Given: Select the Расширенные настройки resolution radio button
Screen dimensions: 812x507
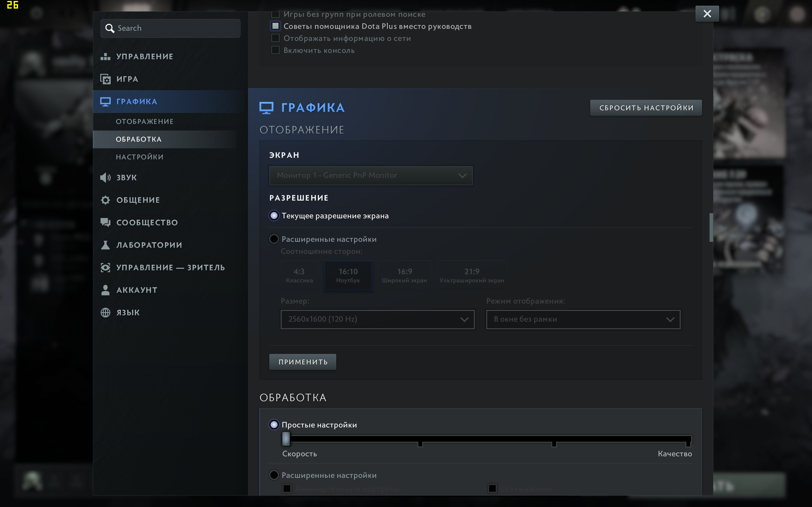Looking at the screenshot, I should coord(274,239).
